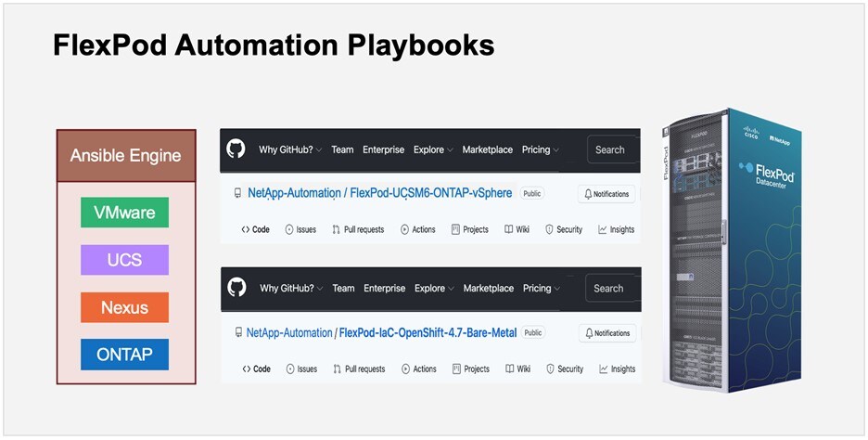
Task: Expand the top Why GitHub? dropdown
Action: [x=290, y=149]
